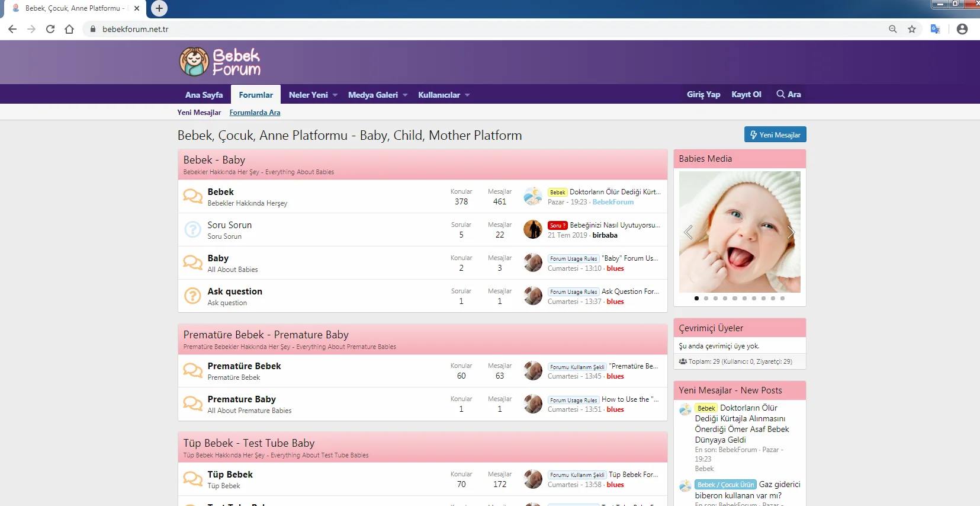Open the Yeni Mesajlar - New Posts header

click(x=730, y=390)
